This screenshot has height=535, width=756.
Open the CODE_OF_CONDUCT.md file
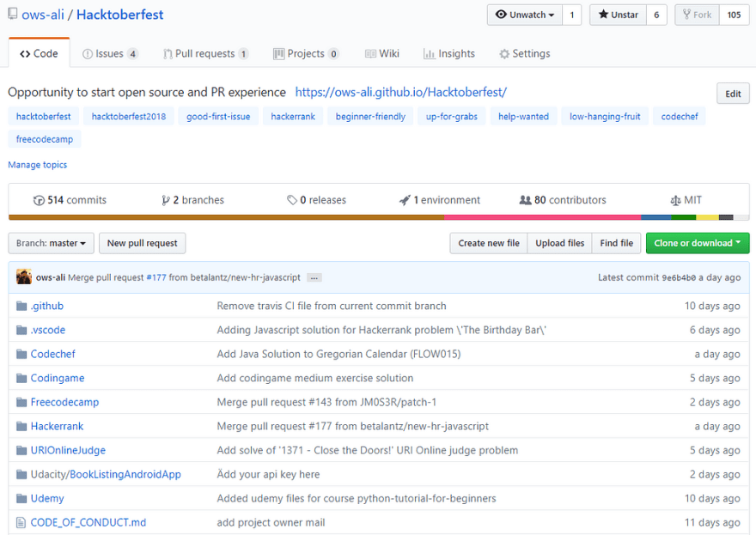pos(88,522)
